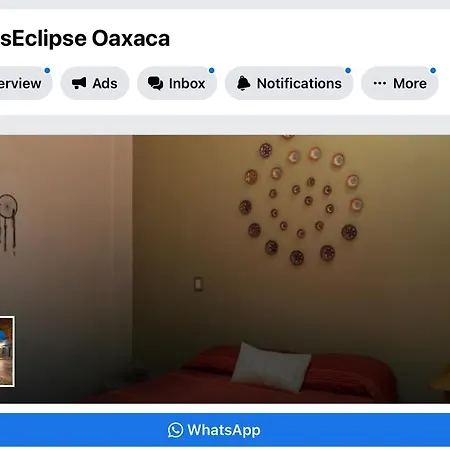This screenshot has width=450, height=450.
Task: Click the dreamcatcher in the cover photo
Action: point(8,224)
